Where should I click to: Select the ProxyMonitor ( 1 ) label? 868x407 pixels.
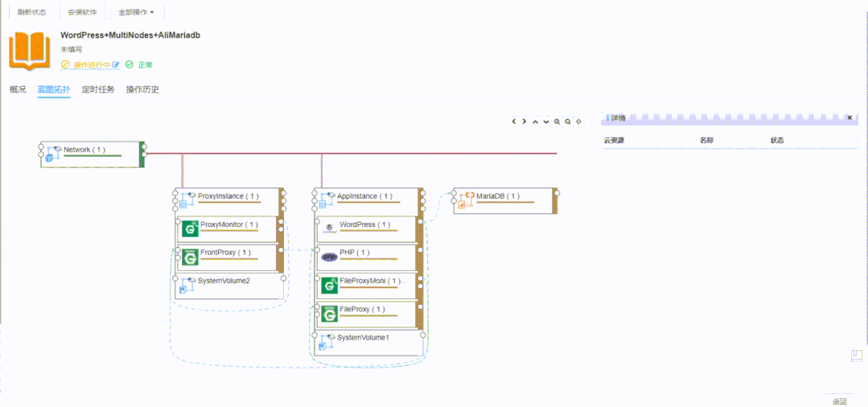[228, 224]
